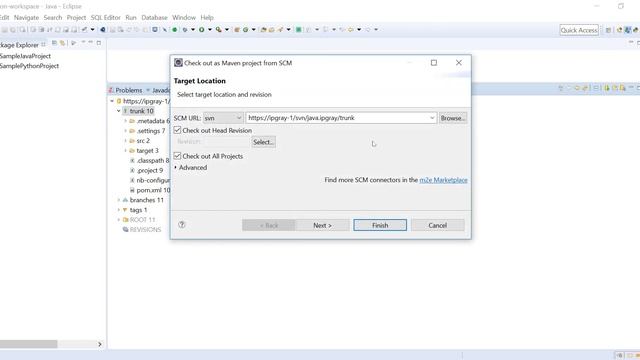Click the Package Explorer horizontal scrollbar thumb
Viewport: 640px width, 360px height.
pos(28,344)
